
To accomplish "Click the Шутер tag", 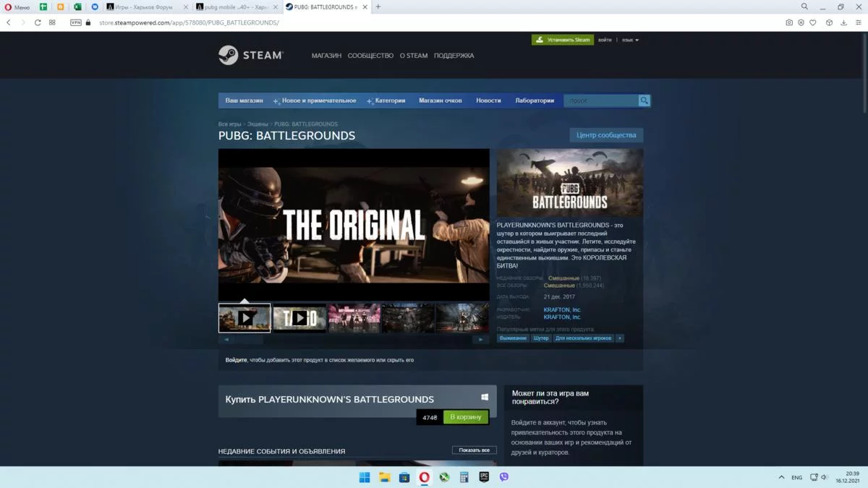I will coord(541,338).
